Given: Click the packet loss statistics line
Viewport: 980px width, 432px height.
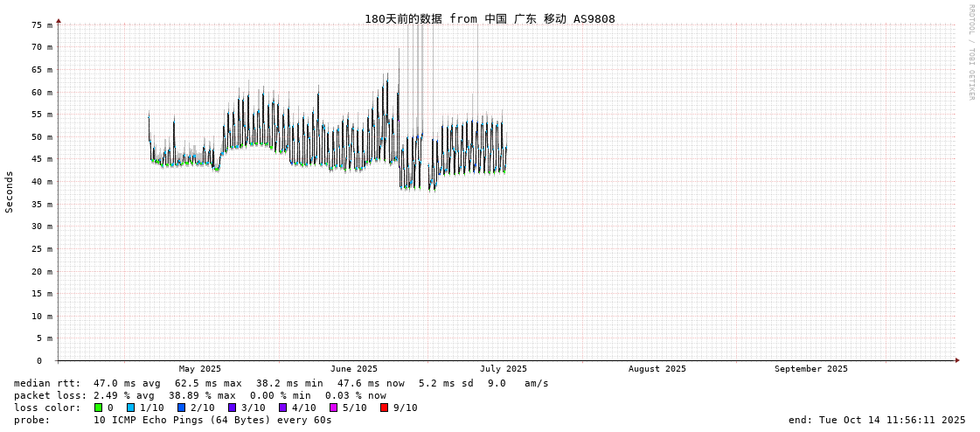Looking at the screenshot, I should (200, 395).
